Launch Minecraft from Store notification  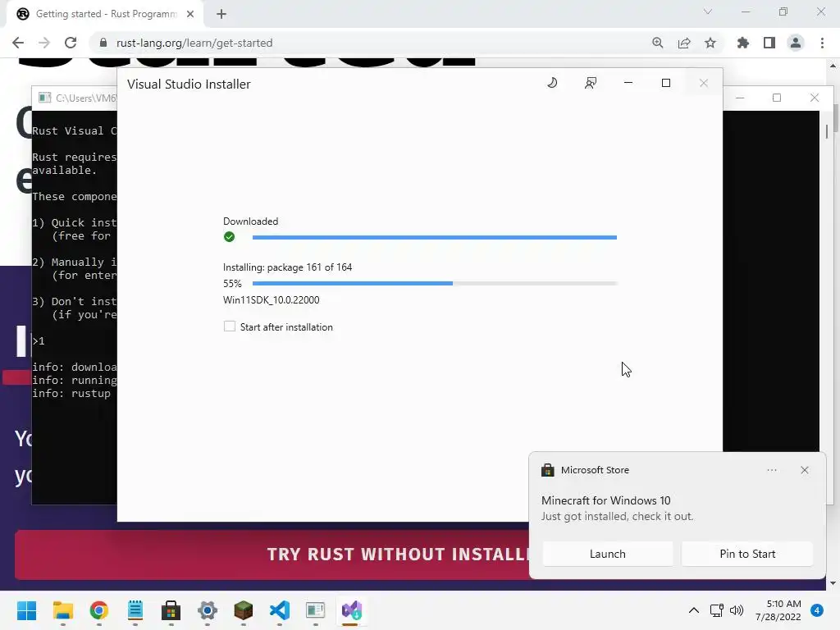608,554
